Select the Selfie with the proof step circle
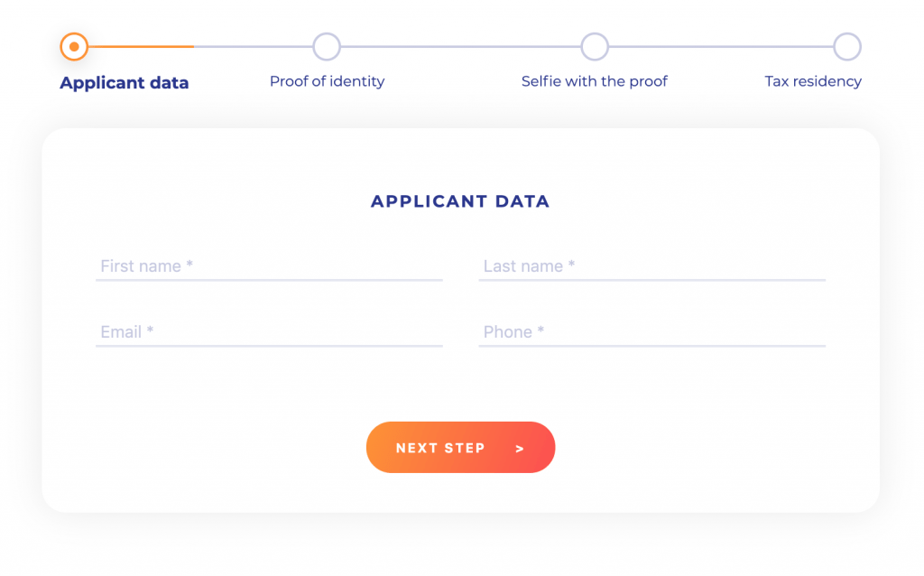924x576 pixels. 595,46
